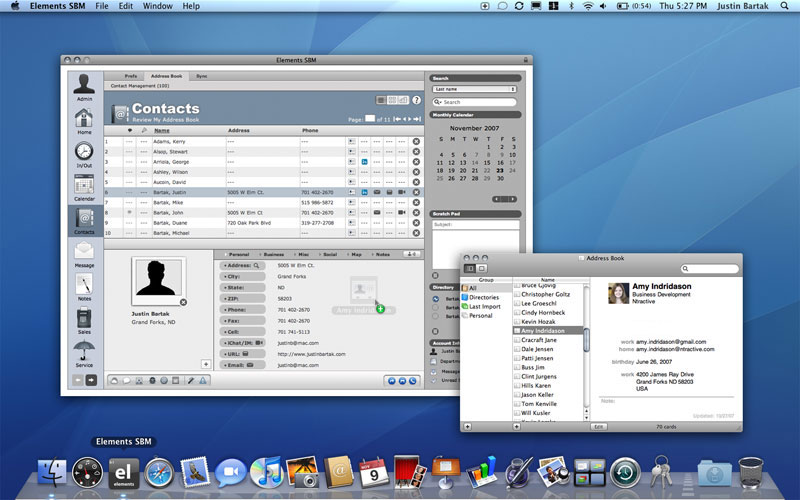800x500 pixels.
Task: Open the Last name search dropdown
Action: 474,89
